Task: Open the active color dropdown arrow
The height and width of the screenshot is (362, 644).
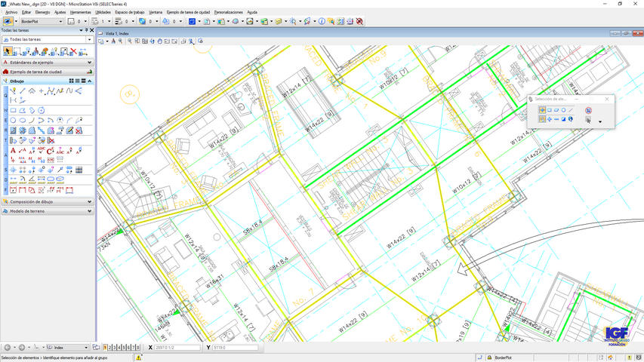Action: click(x=85, y=21)
